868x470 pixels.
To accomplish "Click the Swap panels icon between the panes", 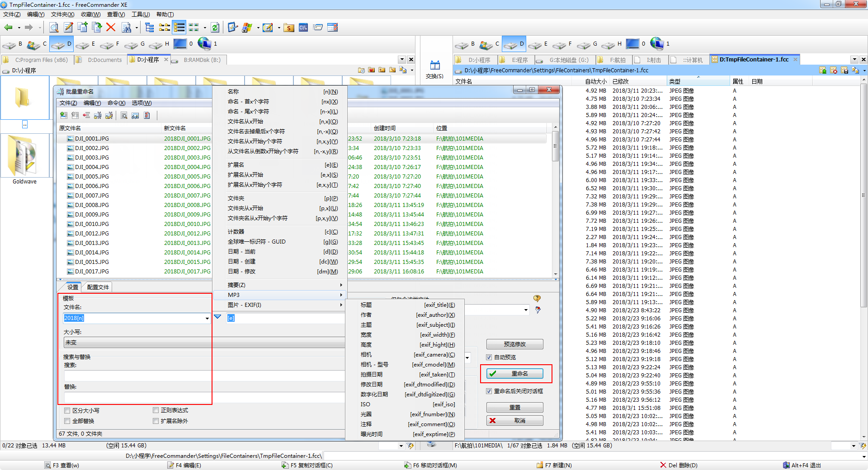I will pos(435,69).
